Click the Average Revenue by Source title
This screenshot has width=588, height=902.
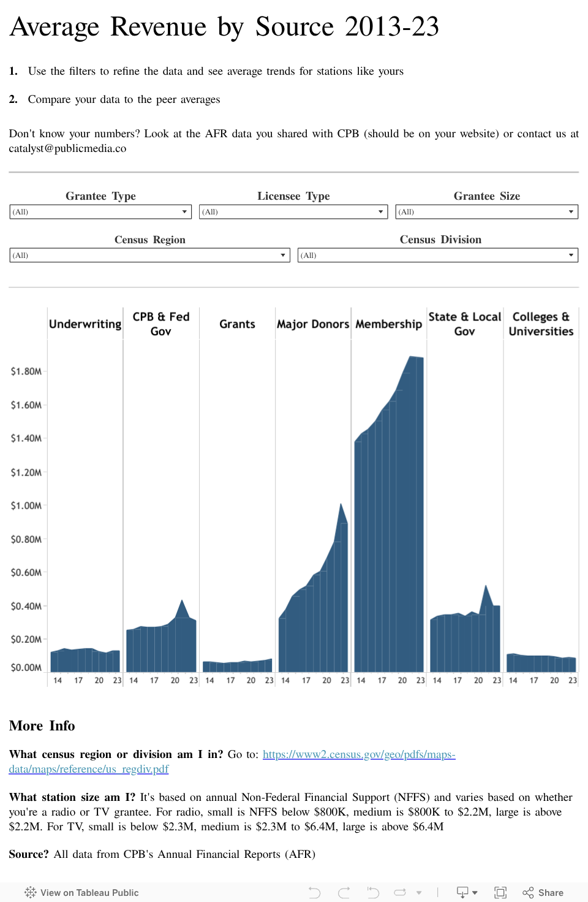224,27
